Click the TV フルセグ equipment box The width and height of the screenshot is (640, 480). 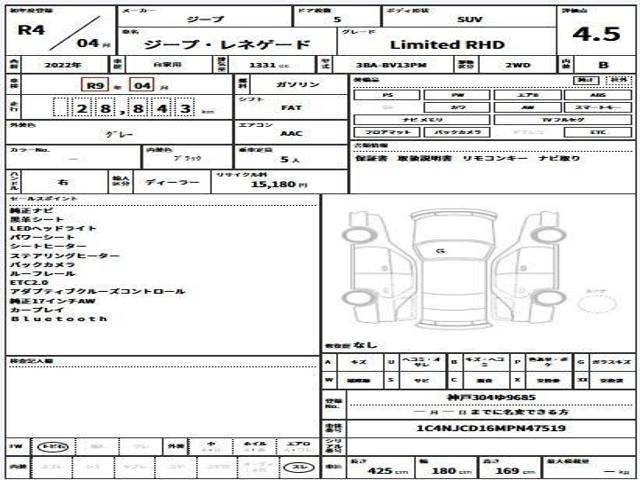(x=562, y=120)
